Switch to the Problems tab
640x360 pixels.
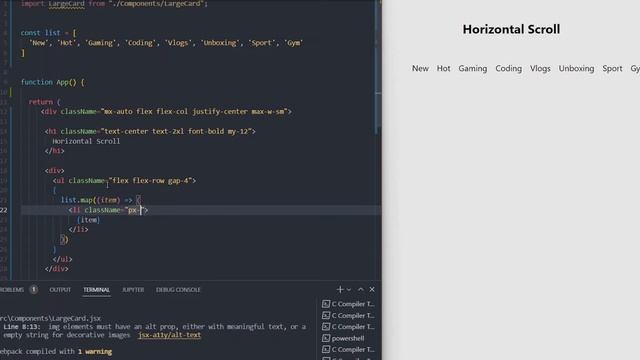[12, 289]
